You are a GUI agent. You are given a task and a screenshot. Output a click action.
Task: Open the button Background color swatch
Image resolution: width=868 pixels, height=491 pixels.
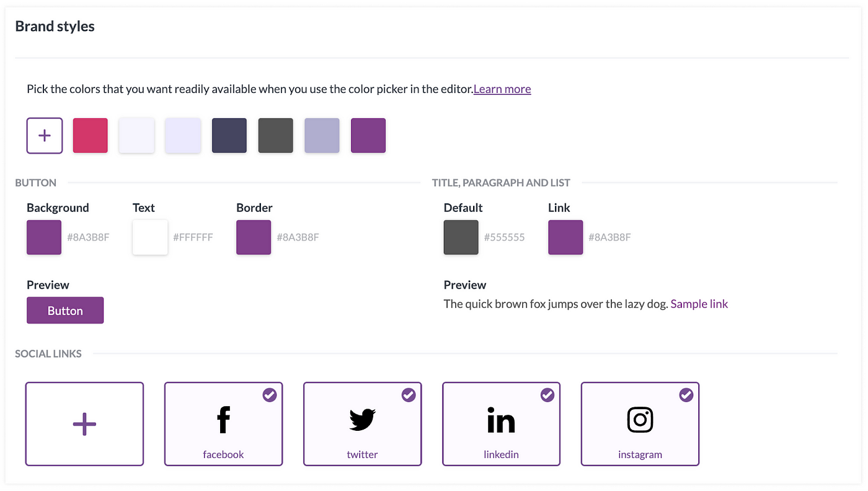pos(44,237)
